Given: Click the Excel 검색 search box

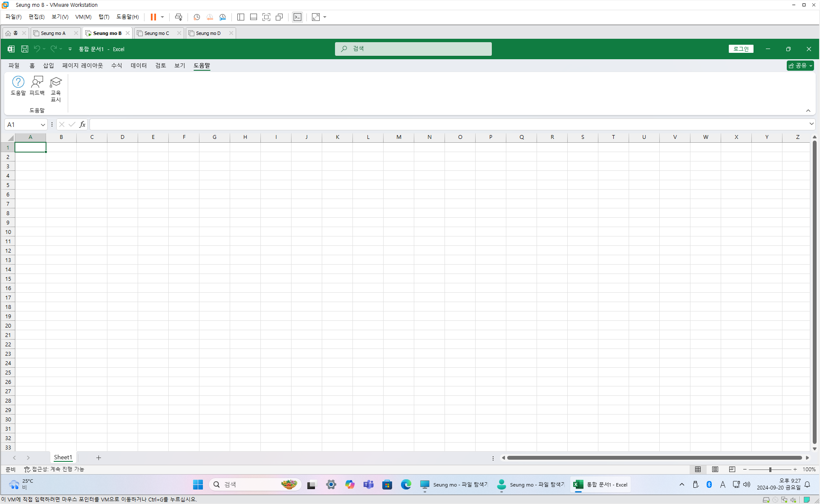Looking at the screenshot, I should coord(413,49).
